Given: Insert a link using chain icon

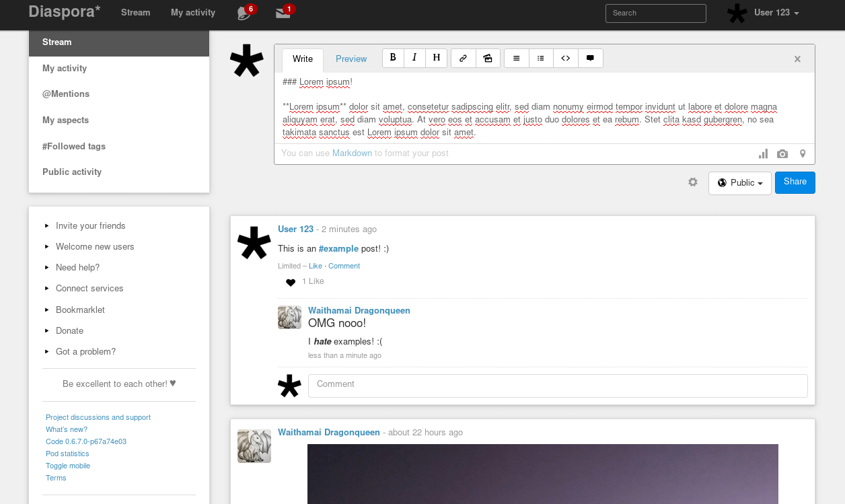Looking at the screenshot, I should coord(463,58).
